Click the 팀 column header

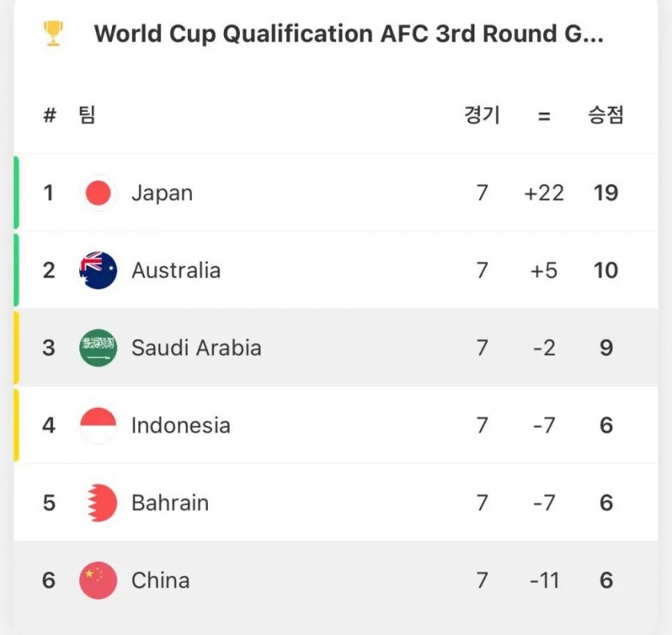pos(85,114)
